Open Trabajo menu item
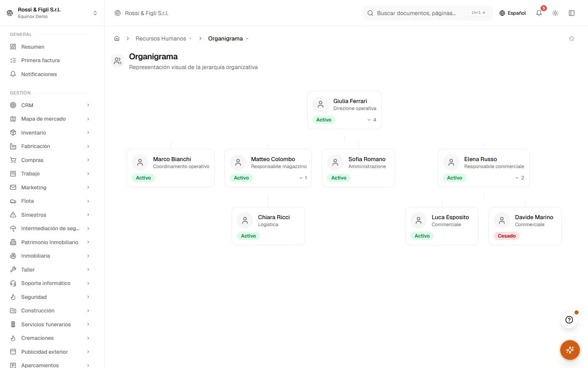588x368 pixels. (x=50, y=174)
